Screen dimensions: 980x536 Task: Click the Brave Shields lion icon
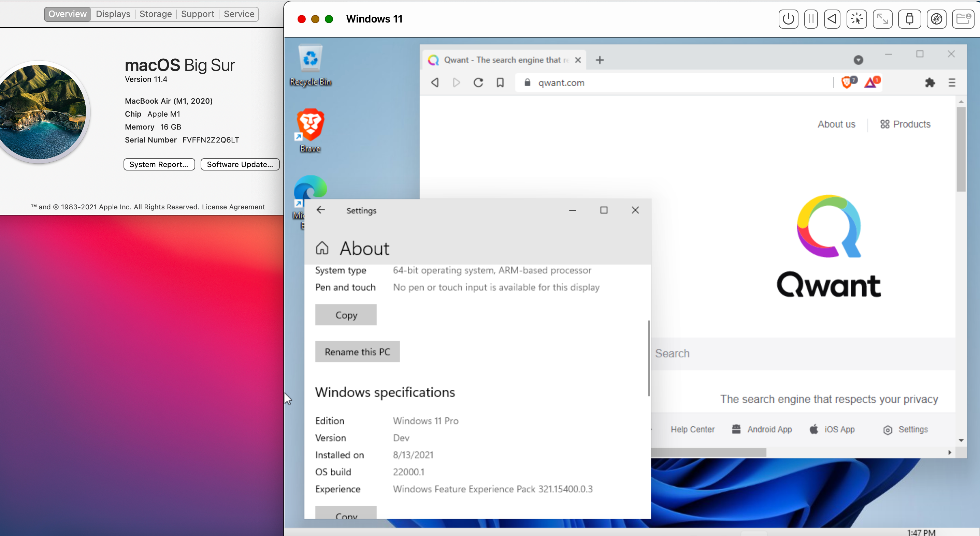[847, 83]
